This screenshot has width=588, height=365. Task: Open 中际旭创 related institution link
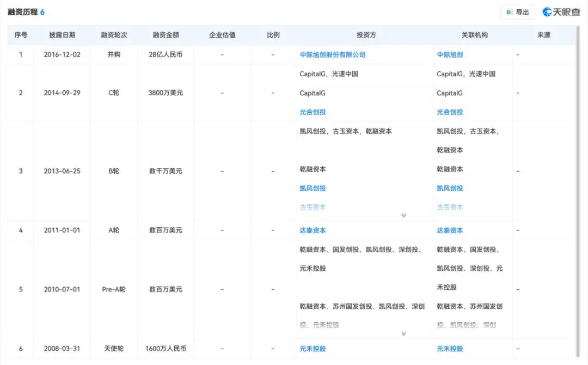450,55
